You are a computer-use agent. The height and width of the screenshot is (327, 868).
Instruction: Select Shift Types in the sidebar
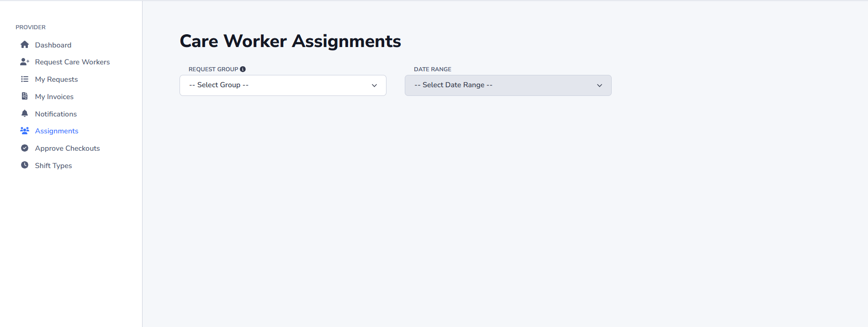click(x=53, y=166)
